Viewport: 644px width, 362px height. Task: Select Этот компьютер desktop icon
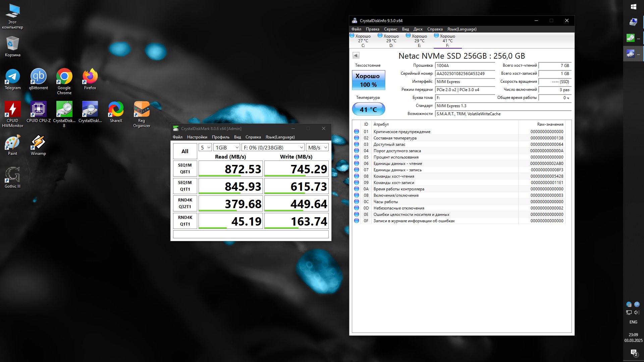[13, 16]
